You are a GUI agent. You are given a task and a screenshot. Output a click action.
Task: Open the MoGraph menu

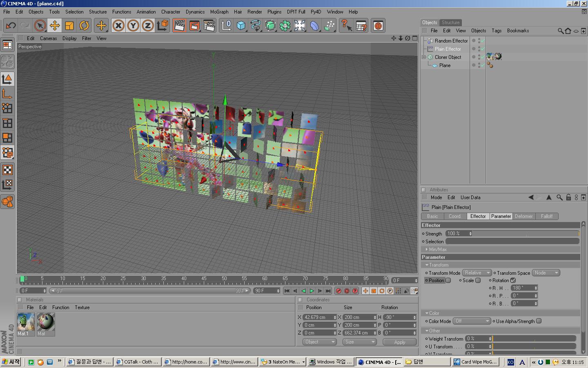[x=219, y=12]
